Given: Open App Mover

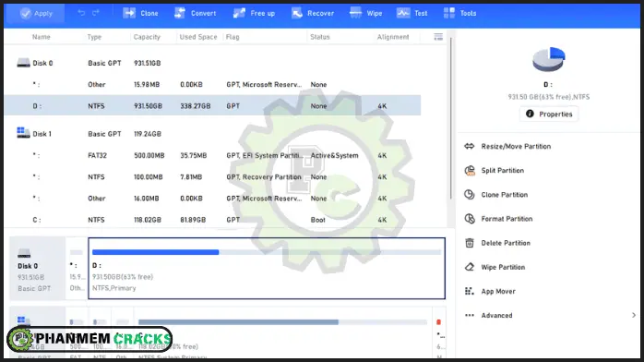Looking at the screenshot, I should (x=498, y=291).
